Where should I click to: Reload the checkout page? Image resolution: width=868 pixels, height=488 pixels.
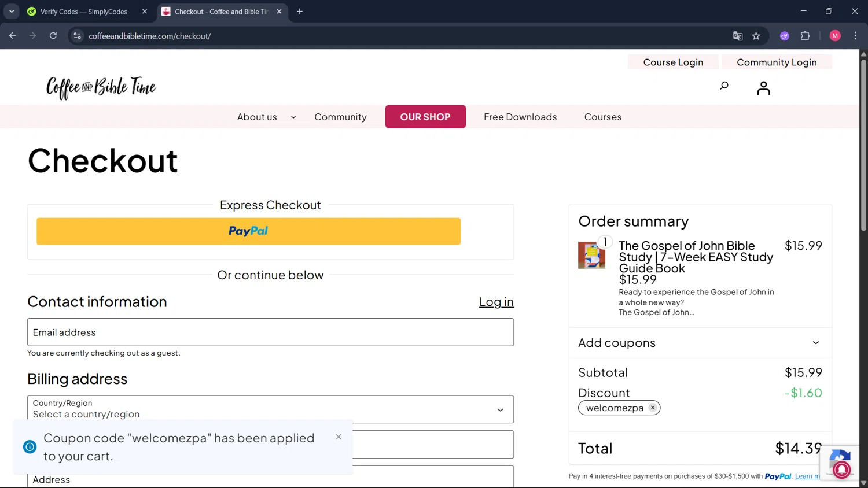coord(53,36)
